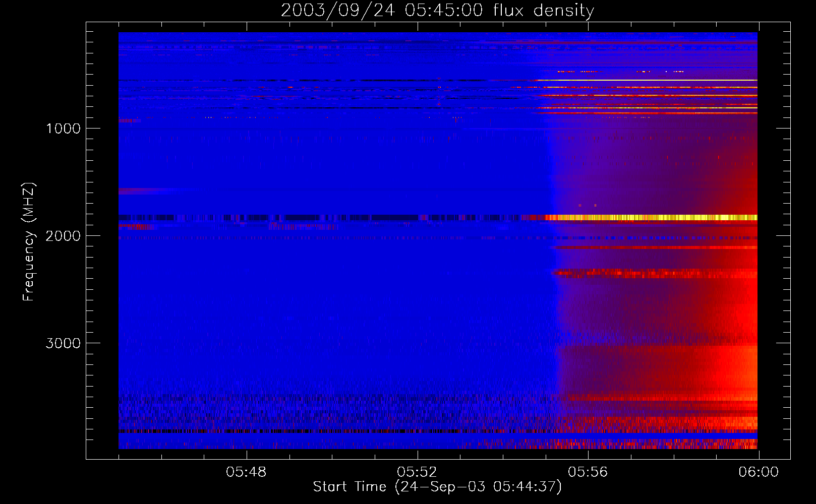This screenshot has height=504, width=816.
Task: Click the 'Start Time (24-Sep-03 05:44:37)' label
Action: point(437,487)
